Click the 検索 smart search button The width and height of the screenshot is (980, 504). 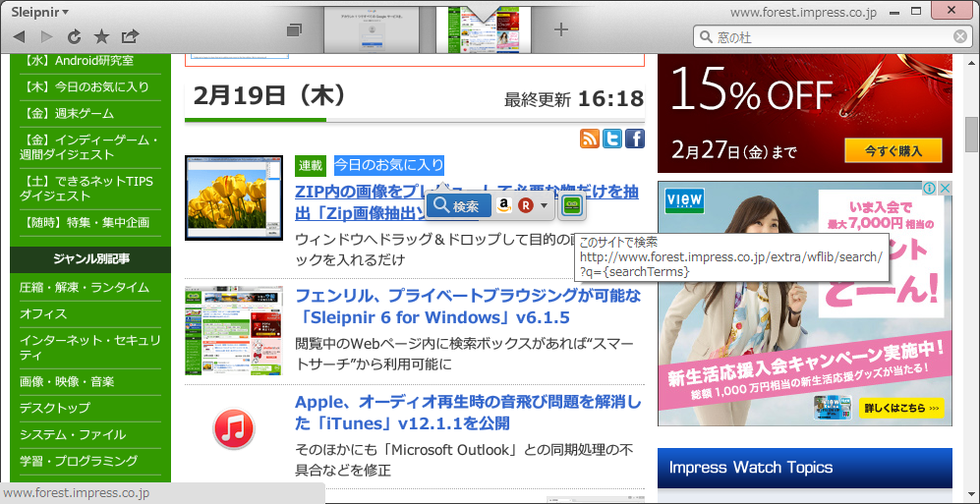click(459, 205)
